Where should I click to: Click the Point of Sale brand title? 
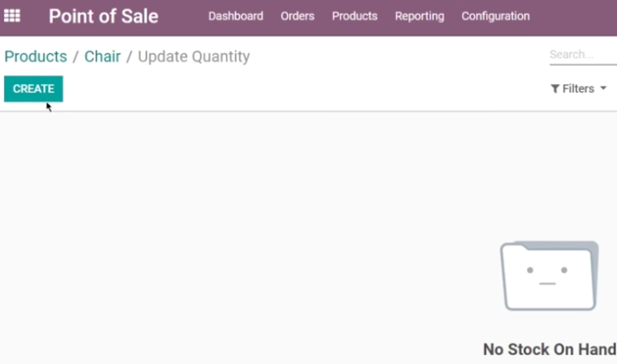(103, 16)
